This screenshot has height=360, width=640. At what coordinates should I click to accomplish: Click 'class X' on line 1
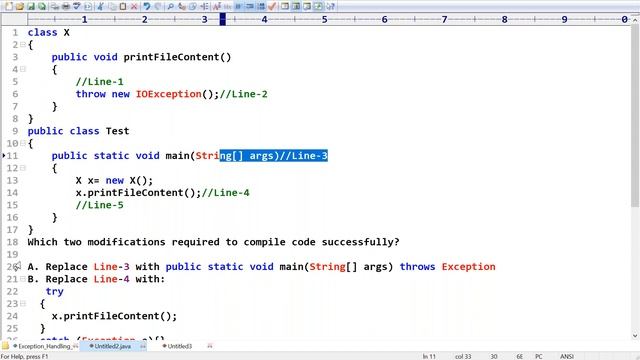pyautogui.click(x=49, y=32)
